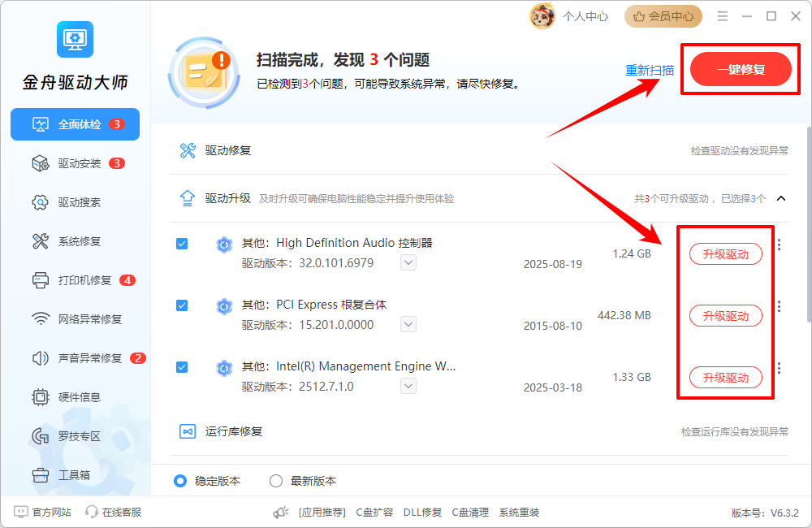Click the speaker icon of 声音异常修复
The width and height of the screenshot is (812, 528).
(x=41, y=358)
